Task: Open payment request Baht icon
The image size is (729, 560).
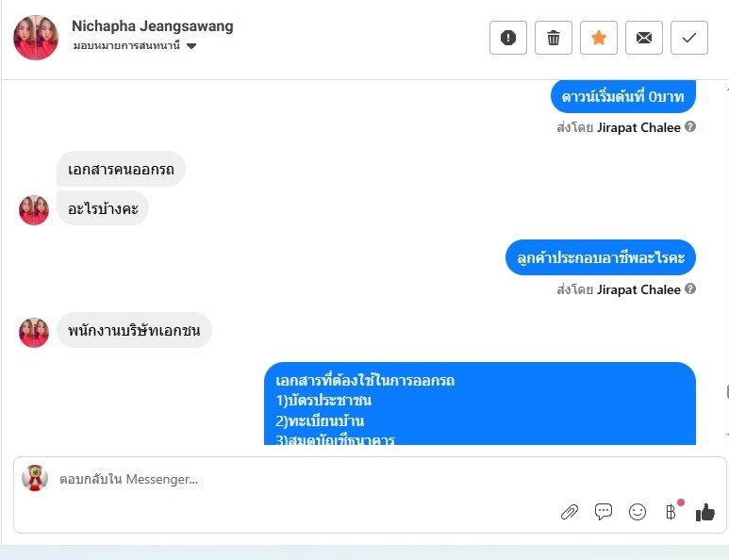Action: tap(671, 512)
